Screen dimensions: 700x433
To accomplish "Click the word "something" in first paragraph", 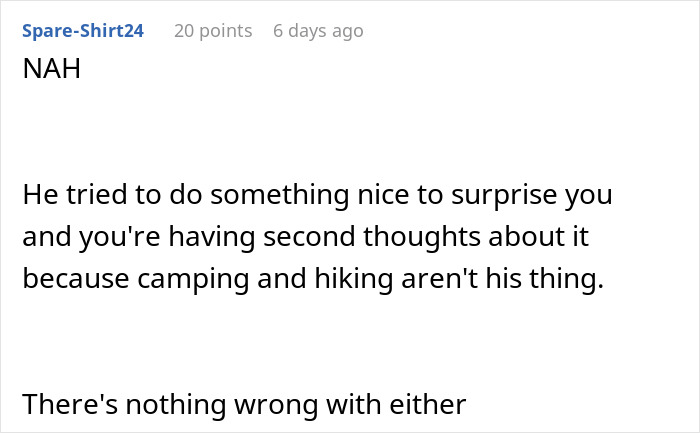I will 256,194.
